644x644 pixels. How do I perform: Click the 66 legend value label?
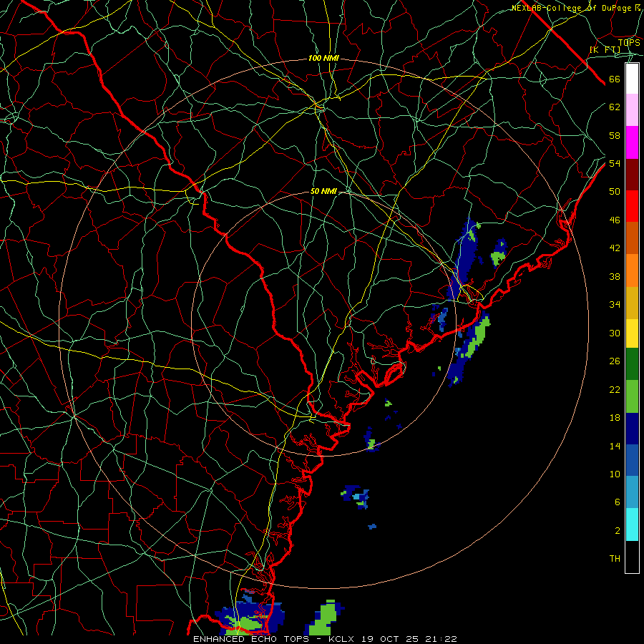tap(615, 79)
